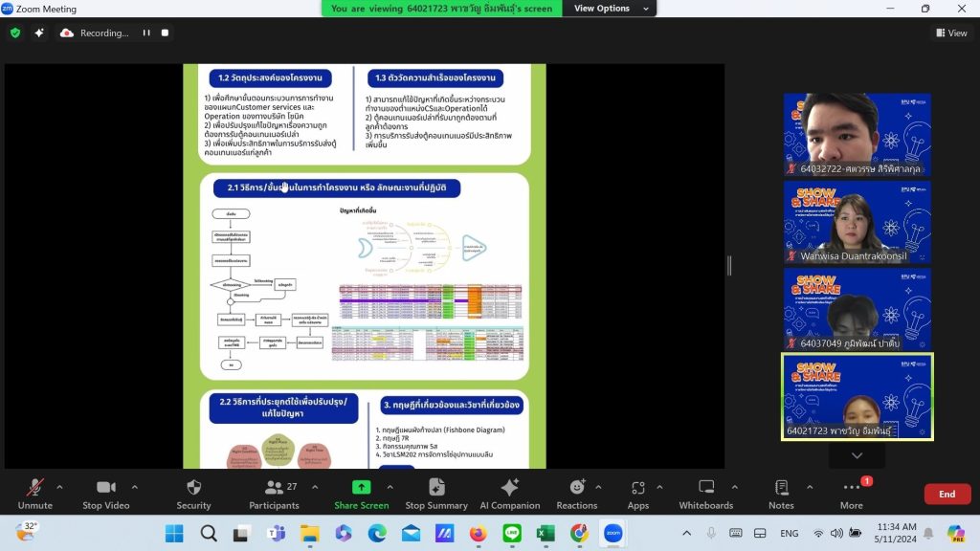Open the Reactions picker
The height and width of the screenshot is (551, 980).
577,495
